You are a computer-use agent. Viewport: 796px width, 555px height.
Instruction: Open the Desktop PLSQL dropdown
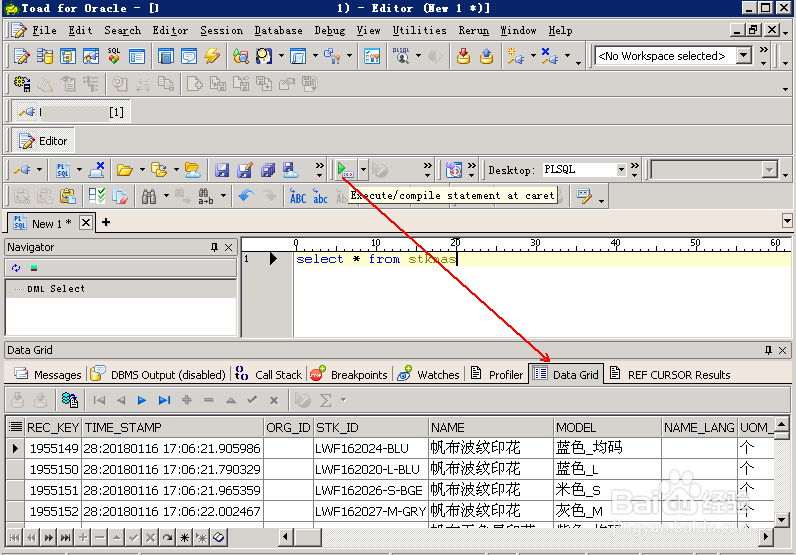(621, 170)
